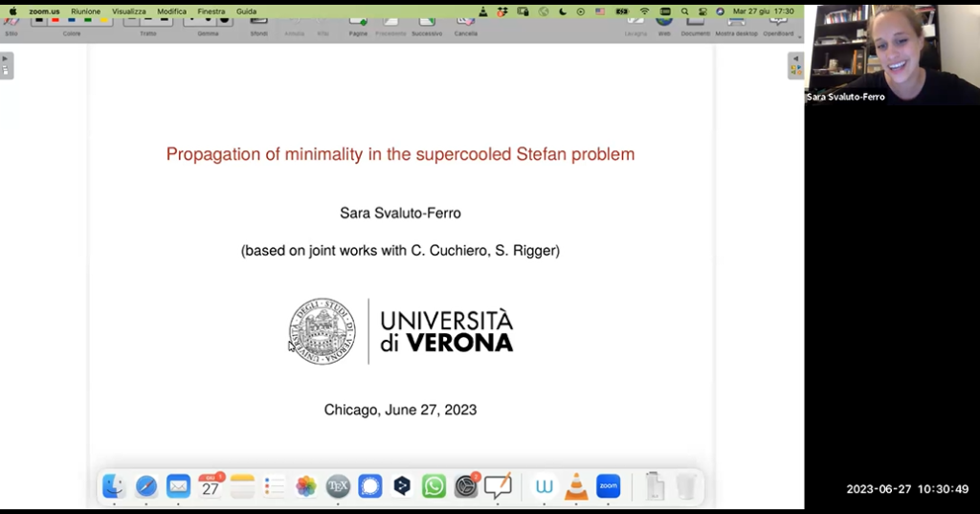Screen dimensions: 980x514
Task: Open Notes app in the dock
Action: pos(242,486)
